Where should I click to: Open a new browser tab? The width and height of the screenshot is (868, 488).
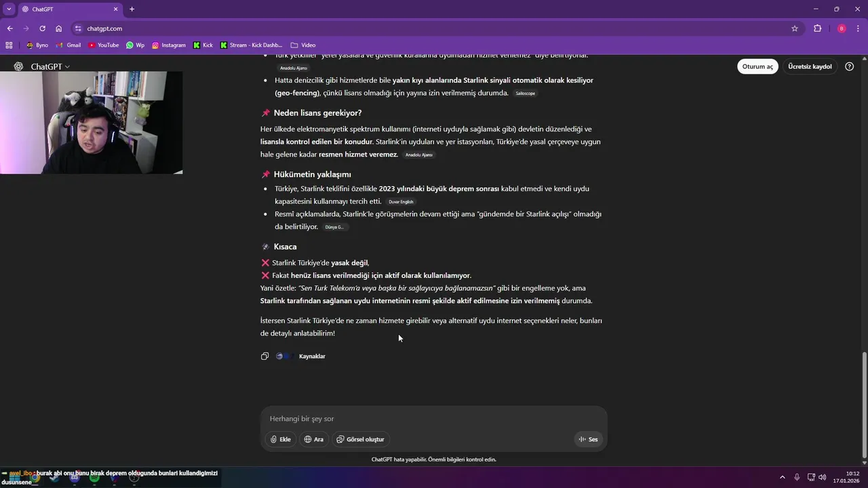[x=132, y=9]
